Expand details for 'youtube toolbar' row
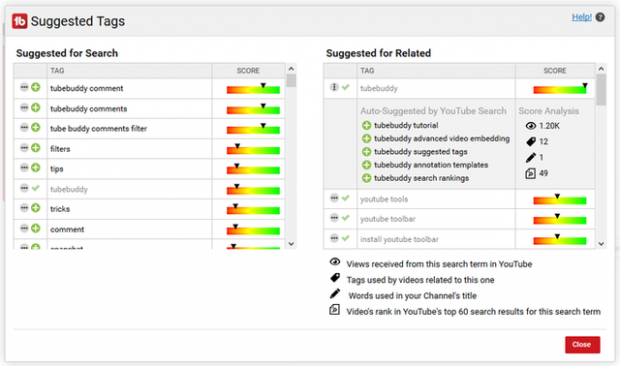The image size is (620, 366). click(334, 218)
